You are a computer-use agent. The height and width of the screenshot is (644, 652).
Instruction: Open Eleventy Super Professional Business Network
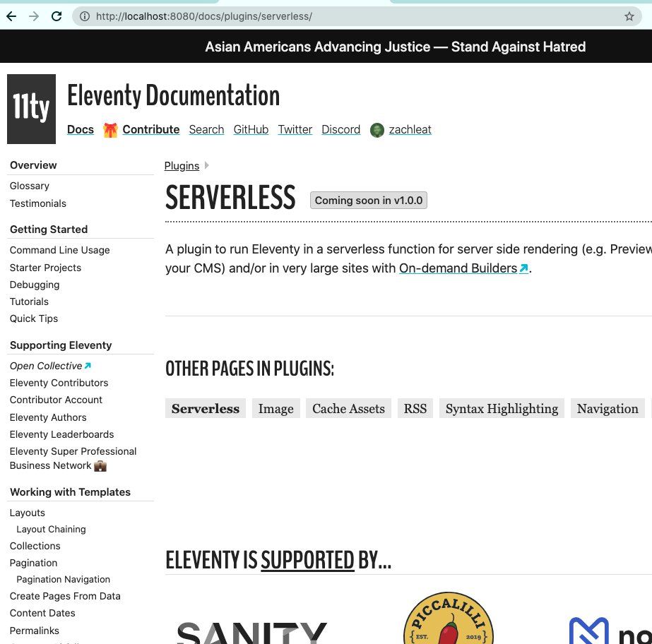73,458
